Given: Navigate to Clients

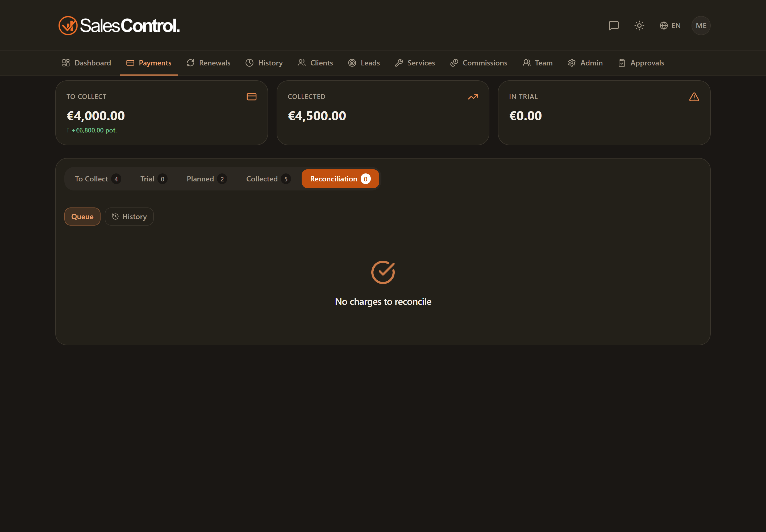Looking at the screenshot, I should pyautogui.click(x=315, y=63).
